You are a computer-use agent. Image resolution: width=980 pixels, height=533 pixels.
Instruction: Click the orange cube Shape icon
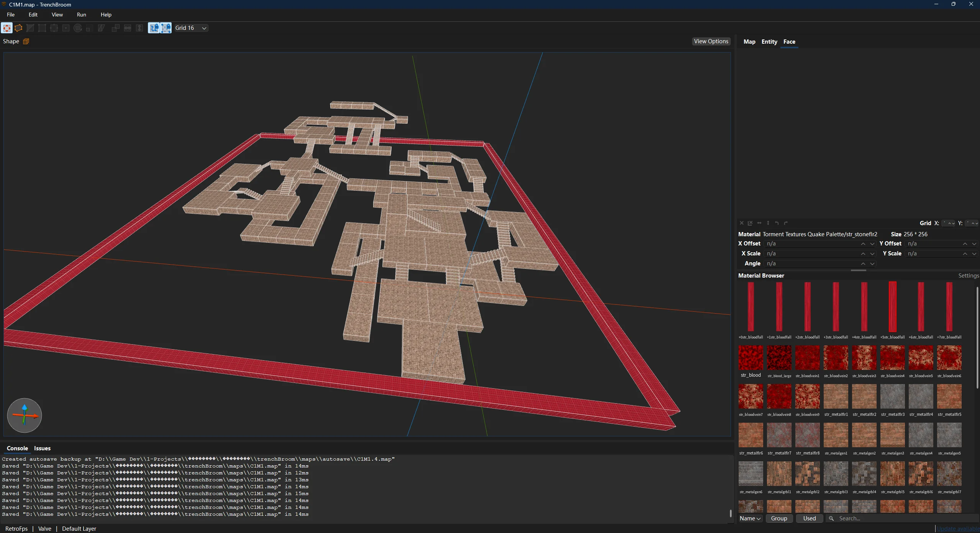pyautogui.click(x=26, y=41)
